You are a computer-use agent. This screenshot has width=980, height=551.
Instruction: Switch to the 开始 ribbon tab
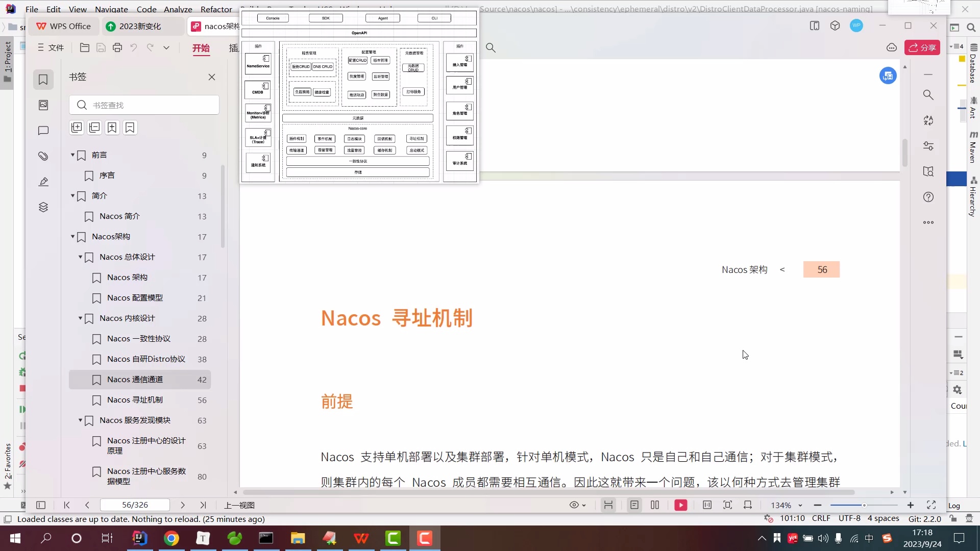tap(201, 49)
